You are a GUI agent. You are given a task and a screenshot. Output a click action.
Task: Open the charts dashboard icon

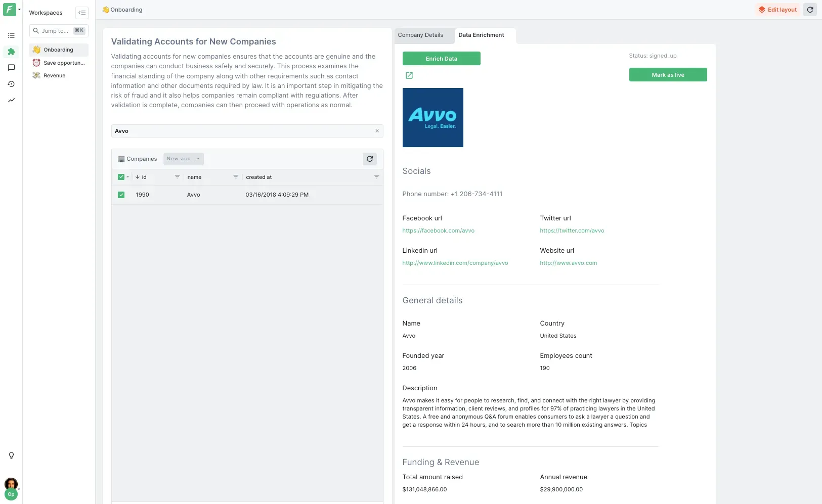pos(11,100)
